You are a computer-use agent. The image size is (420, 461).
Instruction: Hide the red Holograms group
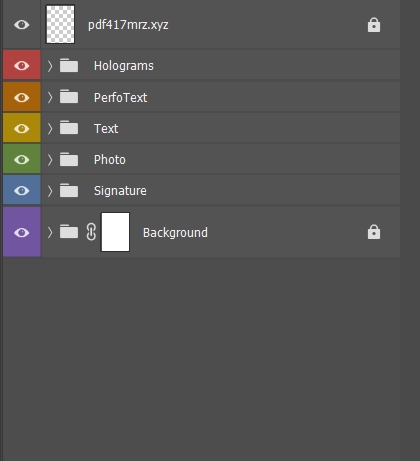click(x=22, y=66)
